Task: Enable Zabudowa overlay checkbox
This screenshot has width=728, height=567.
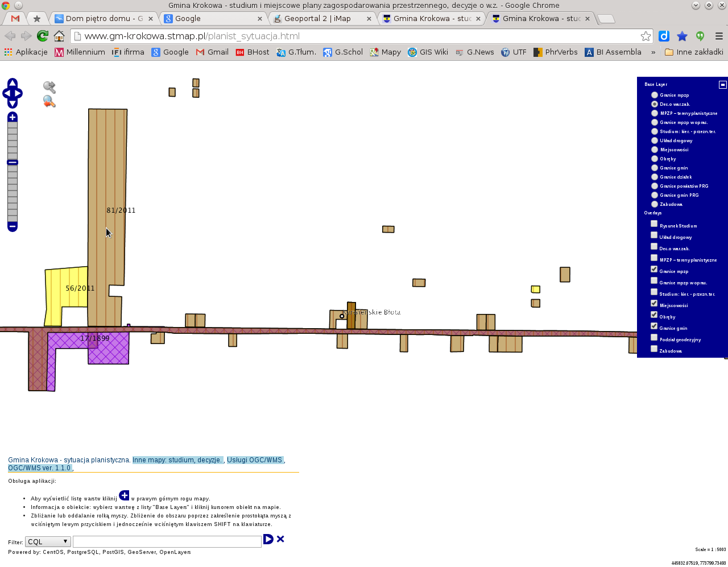Action: pyautogui.click(x=654, y=349)
